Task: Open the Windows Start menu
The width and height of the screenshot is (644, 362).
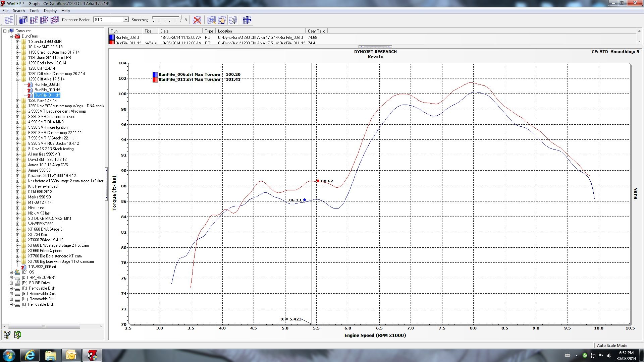Action: pos(9,355)
